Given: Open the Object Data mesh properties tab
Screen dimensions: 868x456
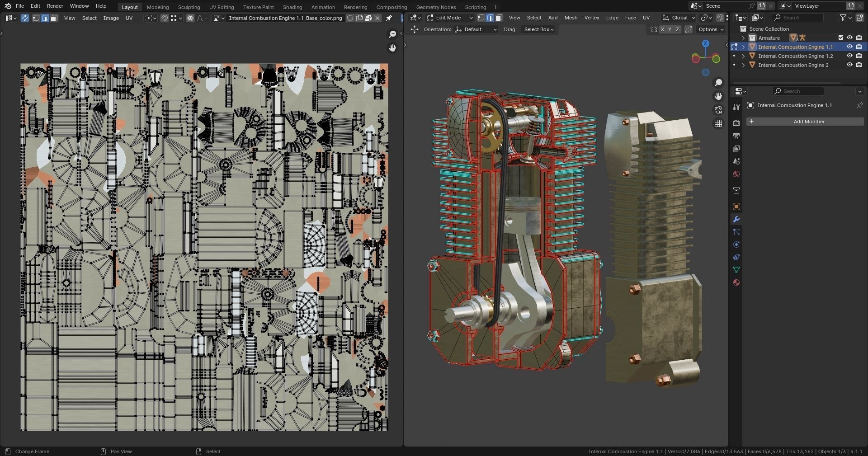Looking at the screenshot, I should click(736, 270).
